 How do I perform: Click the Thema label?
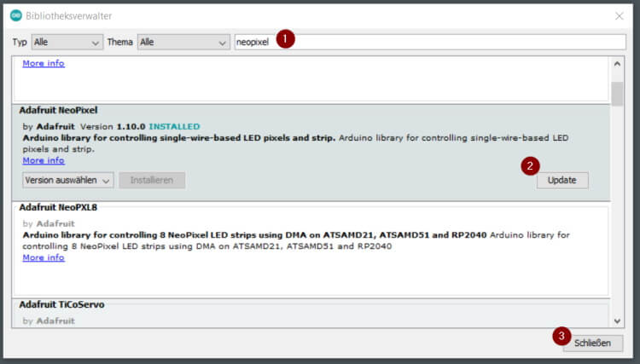(x=119, y=42)
